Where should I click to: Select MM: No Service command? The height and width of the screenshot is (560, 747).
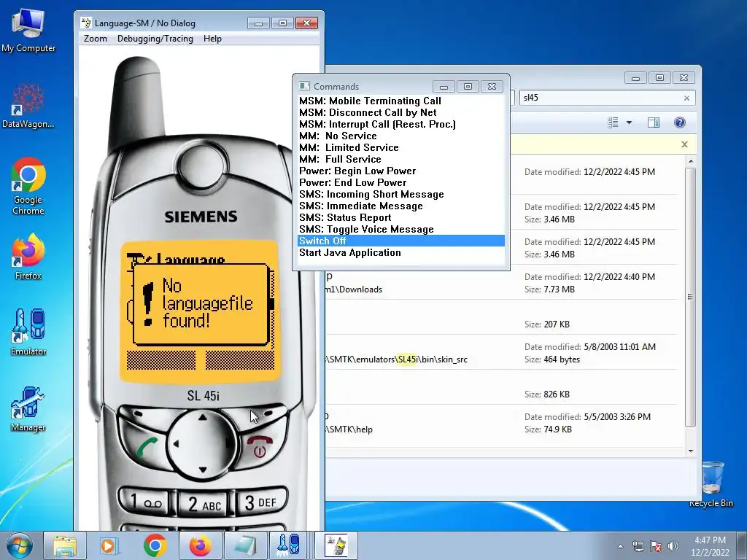click(x=401, y=136)
